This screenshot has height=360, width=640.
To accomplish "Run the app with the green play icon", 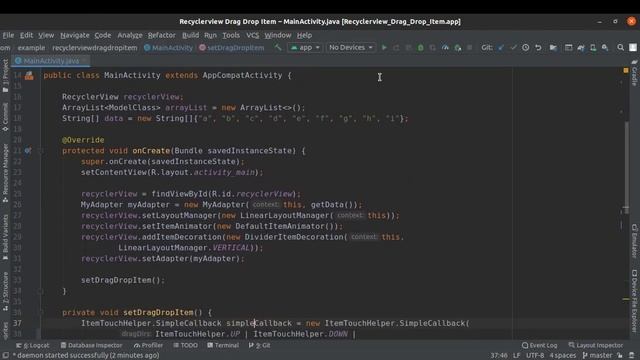I will [384, 48].
